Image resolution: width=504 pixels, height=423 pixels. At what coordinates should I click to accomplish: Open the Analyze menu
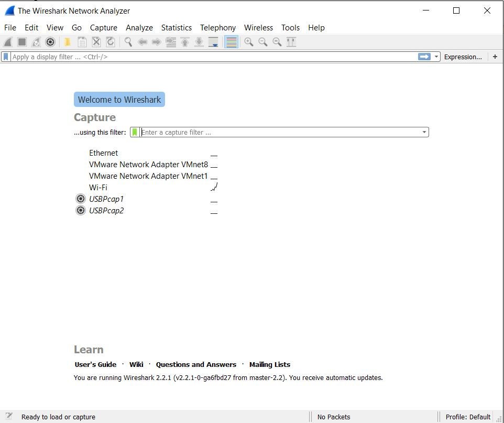[139, 28]
